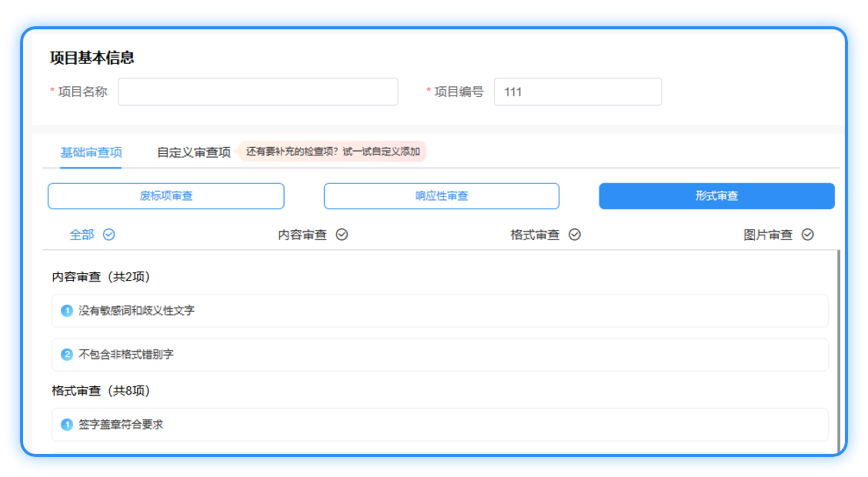Open the 没有敏感词和歧义性文字 review item
This screenshot has width=868, height=477.
(439, 311)
